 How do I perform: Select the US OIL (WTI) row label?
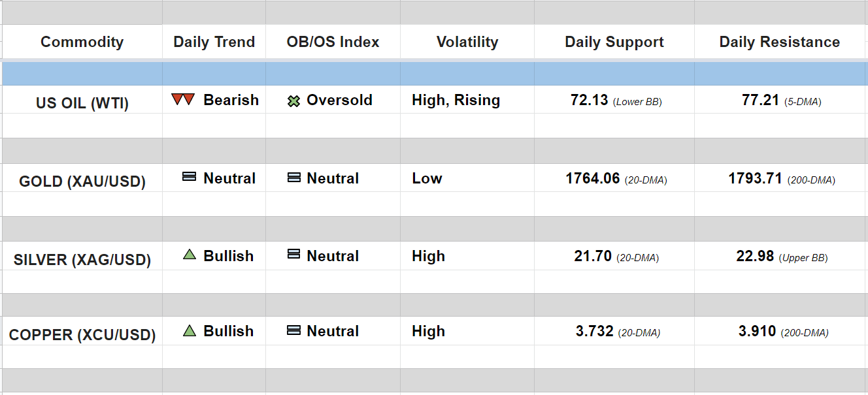point(82,103)
